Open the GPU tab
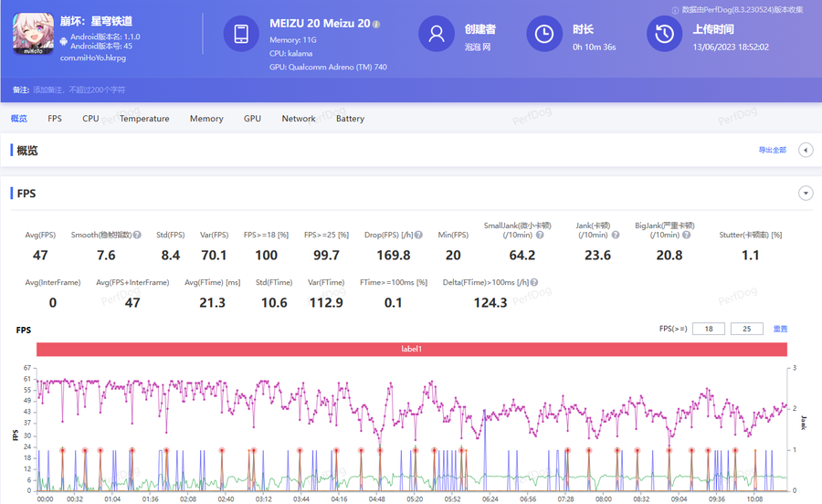Image resolution: width=822 pixels, height=504 pixels. 252,119
